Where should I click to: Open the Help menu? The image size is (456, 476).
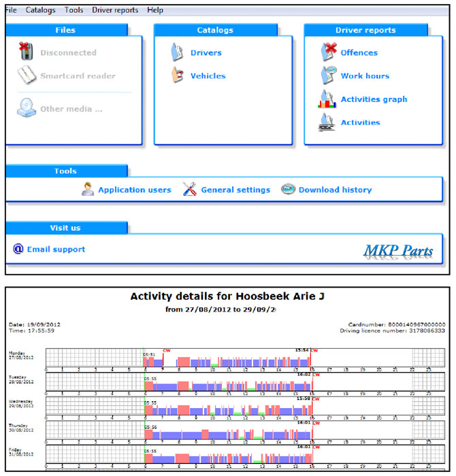[155, 10]
